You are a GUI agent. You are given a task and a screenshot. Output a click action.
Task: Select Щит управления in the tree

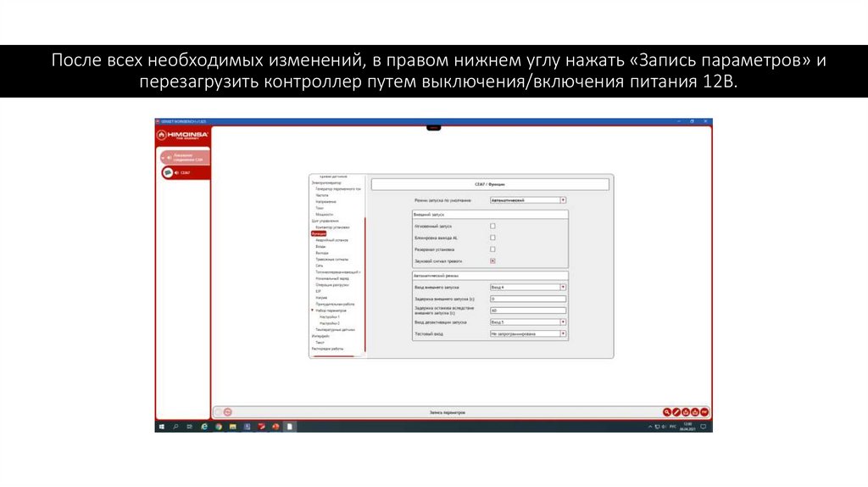click(325, 221)
